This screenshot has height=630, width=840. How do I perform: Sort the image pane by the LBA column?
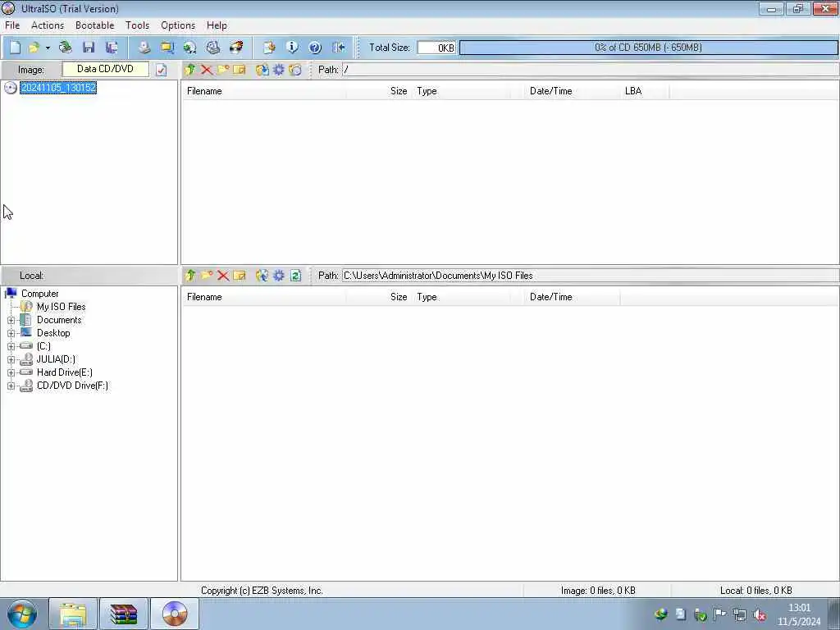click(x=645, y=91)
